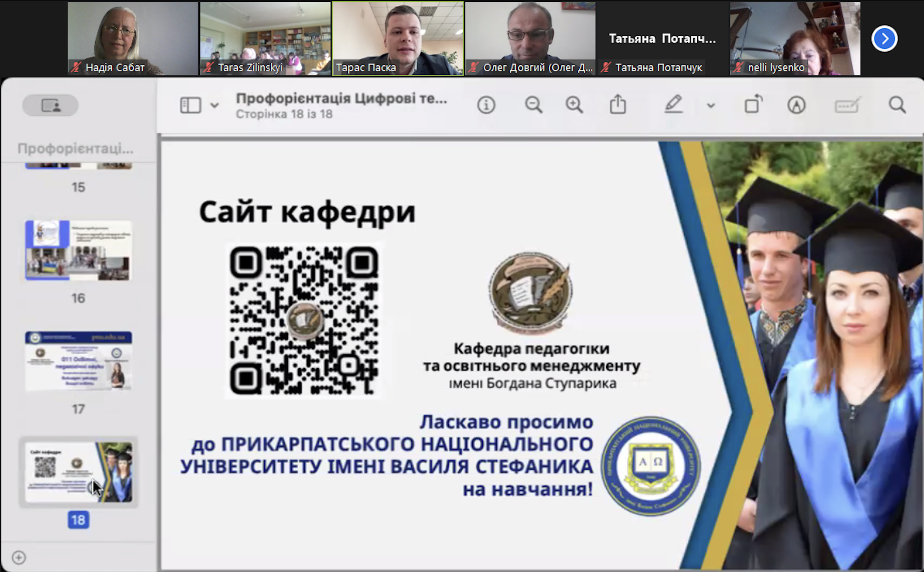Zoom in the PDF page
This screenshot has width=924, height=572.
tap(574, 105)
